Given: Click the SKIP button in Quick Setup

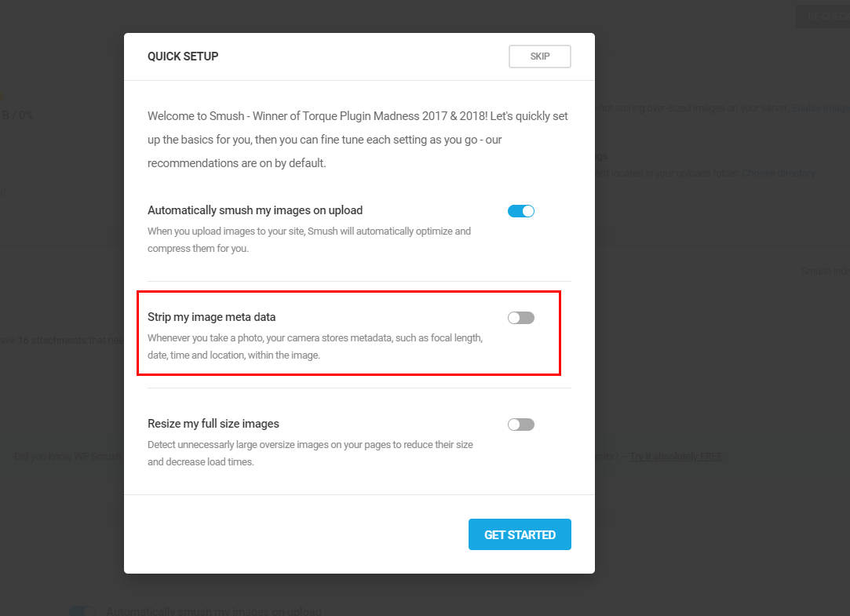Looking at the screenshot, I should click(539, 56).
